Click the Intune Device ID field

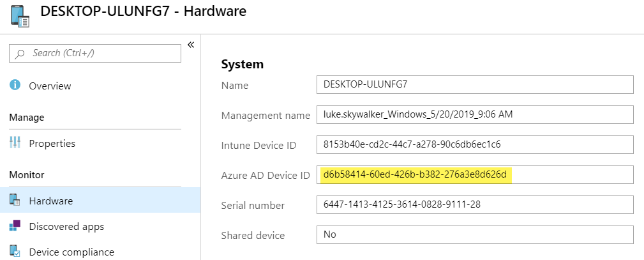[474, 144]
